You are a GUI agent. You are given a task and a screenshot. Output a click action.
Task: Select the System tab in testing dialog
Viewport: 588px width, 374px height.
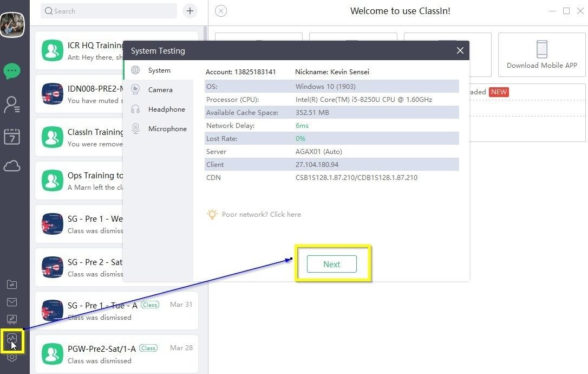pos(158,70)
